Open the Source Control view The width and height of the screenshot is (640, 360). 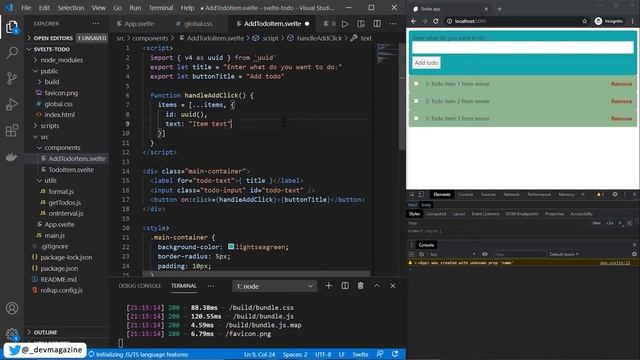pyautogui.click(x=12, y=78)
